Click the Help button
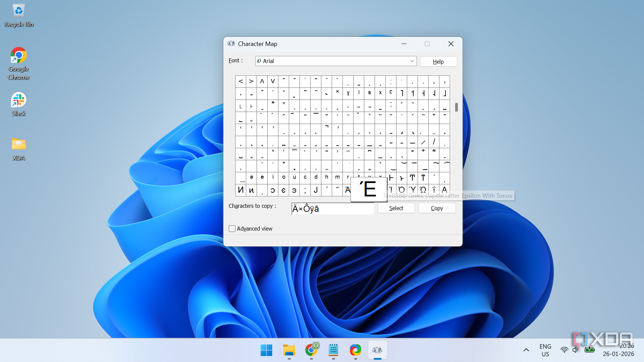644x362 pixels. (438, 62)
